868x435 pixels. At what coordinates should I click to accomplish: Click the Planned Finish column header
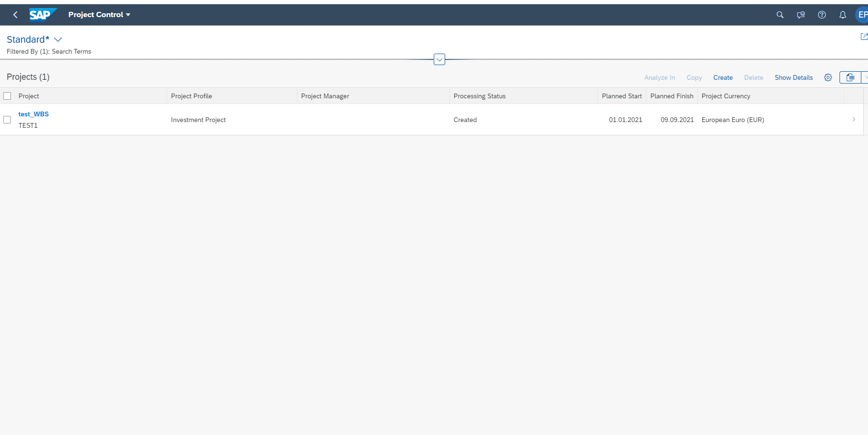tap(672, 96)
